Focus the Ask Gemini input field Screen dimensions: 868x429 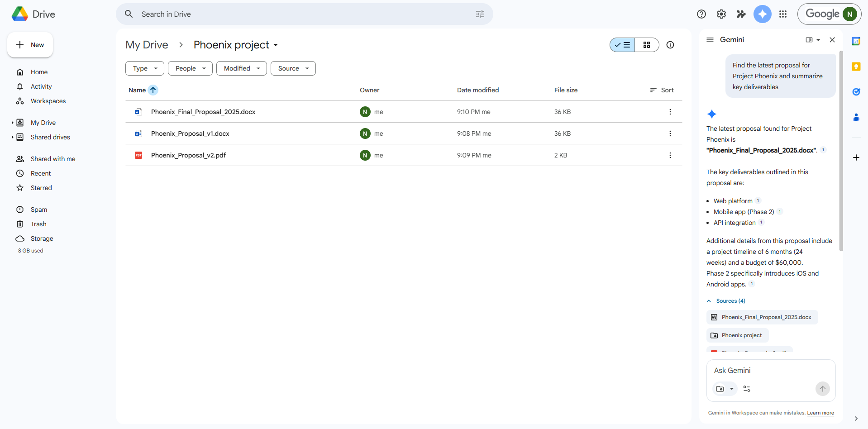(x=770, y=370)
